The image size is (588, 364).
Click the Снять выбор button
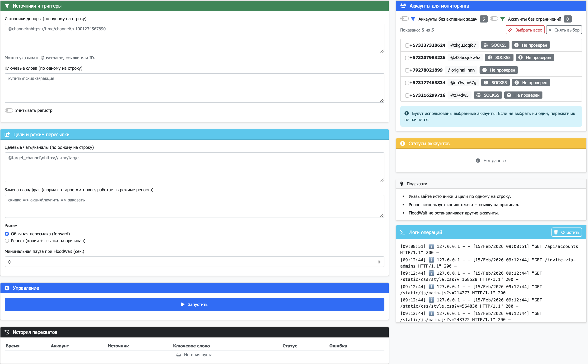tap(564, 30)
